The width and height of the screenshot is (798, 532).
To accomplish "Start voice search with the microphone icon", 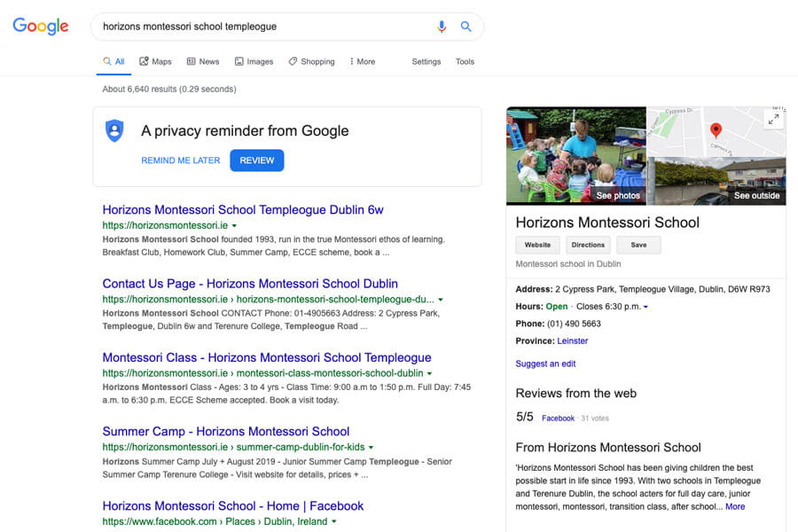I will pos(442,27).
